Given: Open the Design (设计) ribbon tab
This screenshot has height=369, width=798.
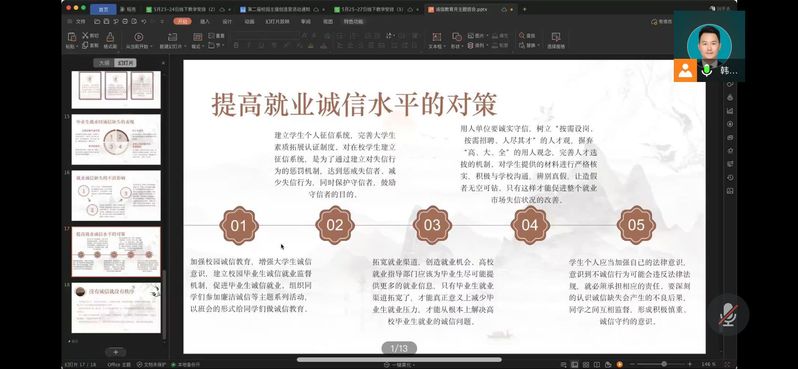Looking at the screenshot, I should [227, 22].
